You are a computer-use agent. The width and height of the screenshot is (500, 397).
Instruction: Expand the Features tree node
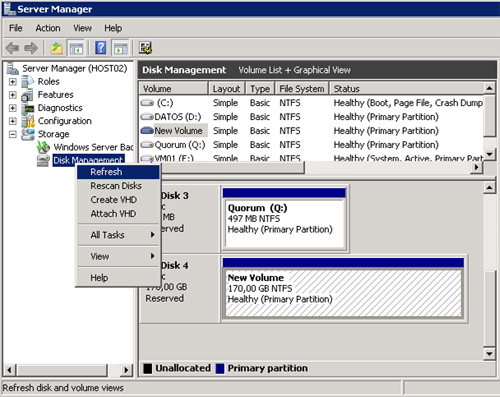click(x=12, y=95)
